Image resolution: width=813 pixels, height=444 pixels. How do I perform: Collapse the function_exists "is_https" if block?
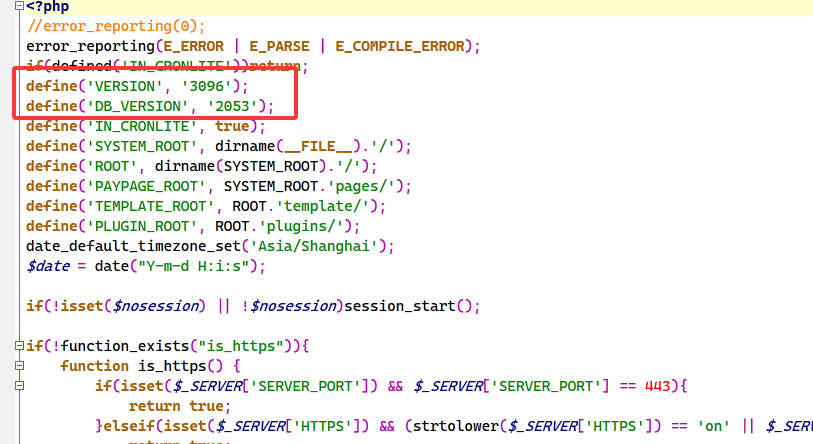19,346
